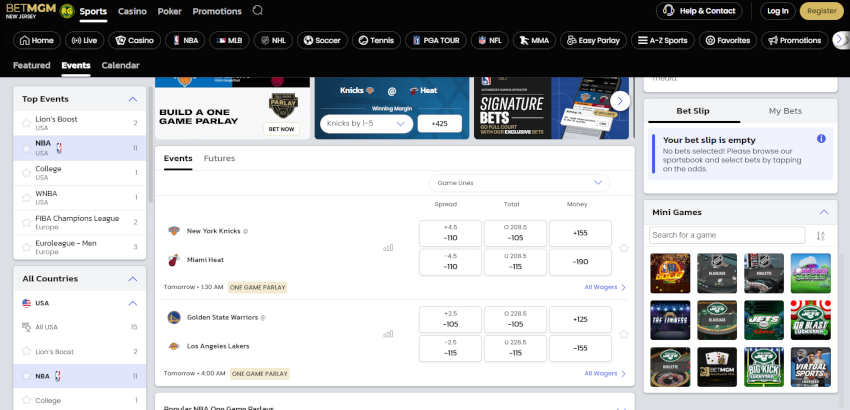
Task: Advance promo carousel with right arrow
Action: pyautogui.click(x=620, y=100)
